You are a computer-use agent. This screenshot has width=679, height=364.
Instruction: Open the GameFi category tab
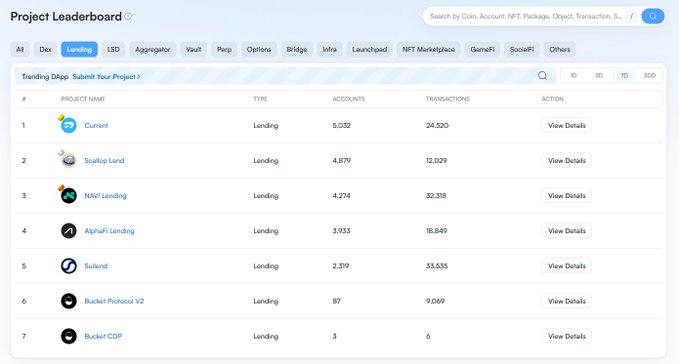click(482, 49)
